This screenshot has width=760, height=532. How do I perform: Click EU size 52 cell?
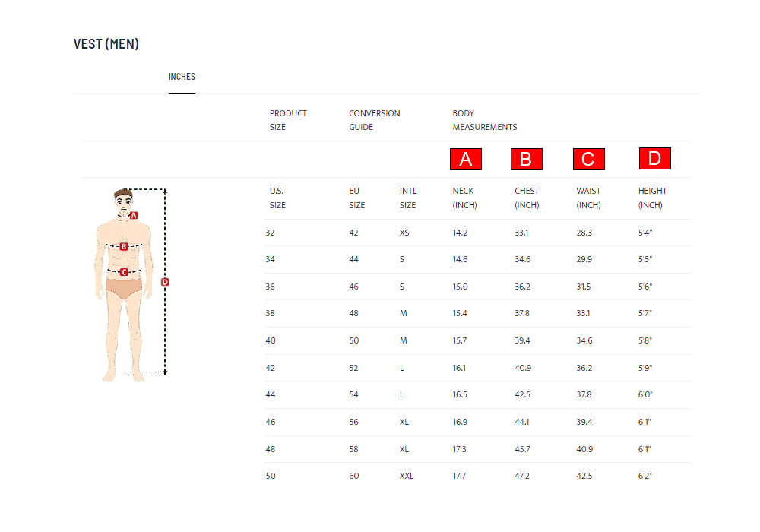pyautogui.click(x=353, y=368)
